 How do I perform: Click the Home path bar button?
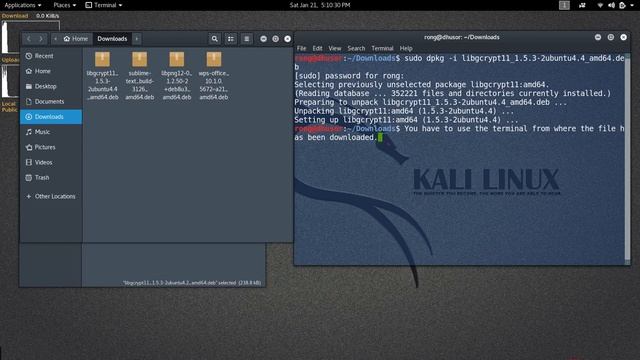point(76,39)
